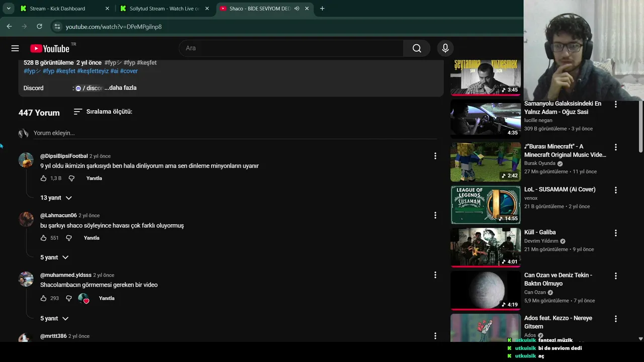Like the @DipsiBipsiFootbal comment
The height and width of the screenshot is (362, 644).
(43, 178)
